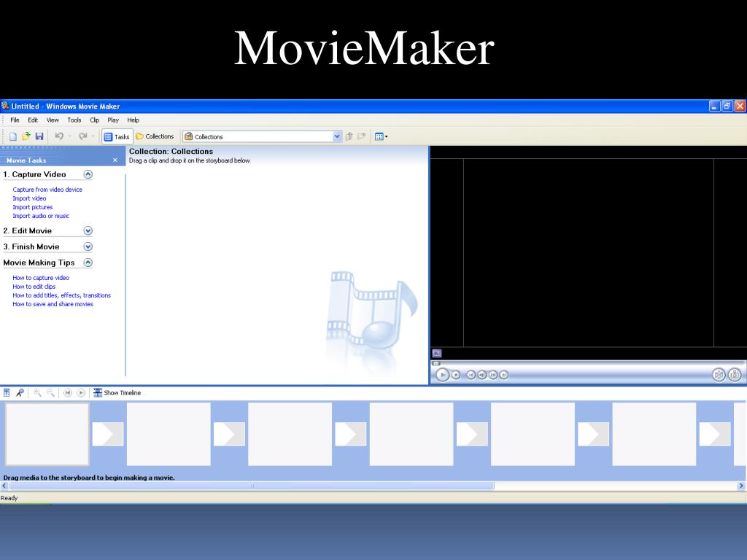Click the Import video link
Screen dimensions: 747x560
pos(29,198)
